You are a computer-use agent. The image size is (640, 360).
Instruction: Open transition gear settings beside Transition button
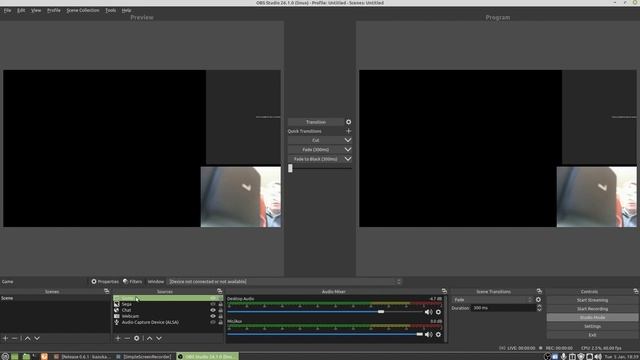(x=348, y=122)
